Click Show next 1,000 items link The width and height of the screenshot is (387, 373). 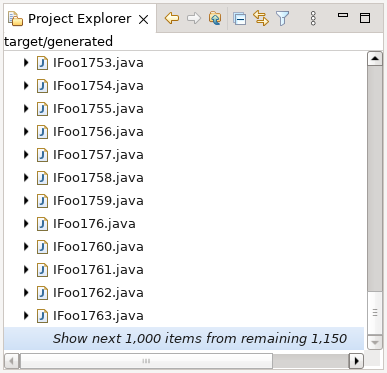point(200,339)
